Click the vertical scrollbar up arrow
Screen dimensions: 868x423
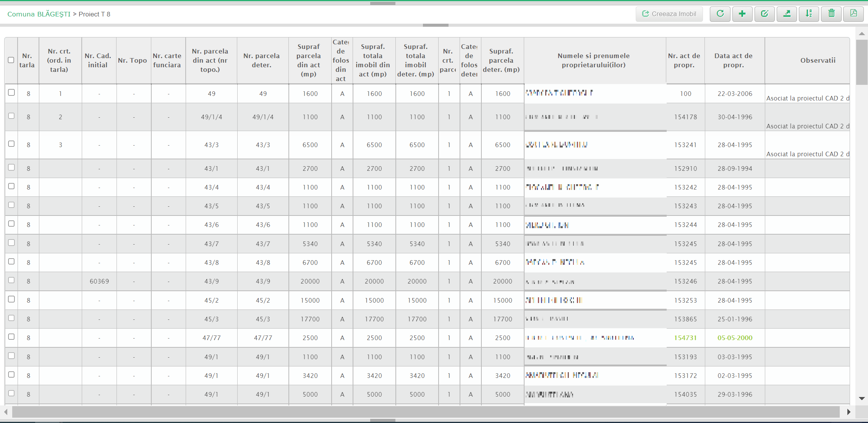pyautogui.click(x=862, y=34)
